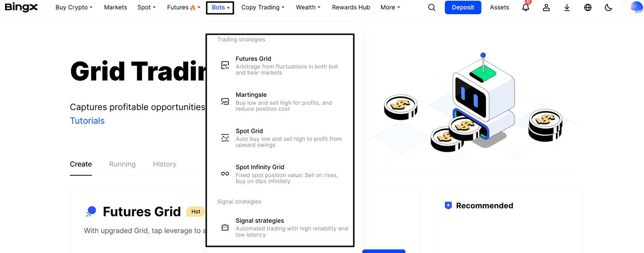The width and height of the screenshot is (644, 253).
Task: Expand the Buy Crypto dropdown
Action: (74, 8)
